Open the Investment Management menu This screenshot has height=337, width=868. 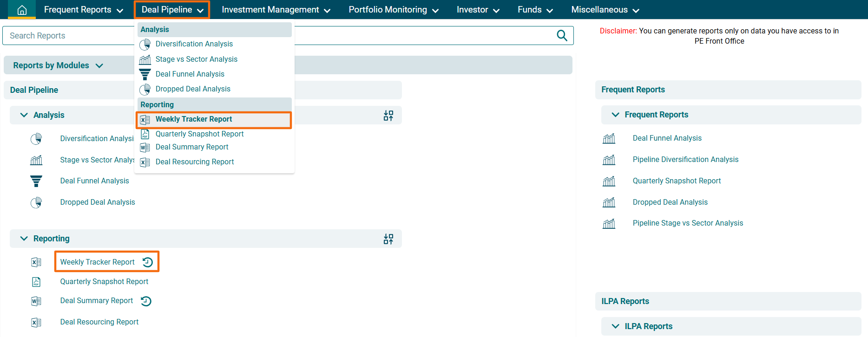tap(276, 10)
